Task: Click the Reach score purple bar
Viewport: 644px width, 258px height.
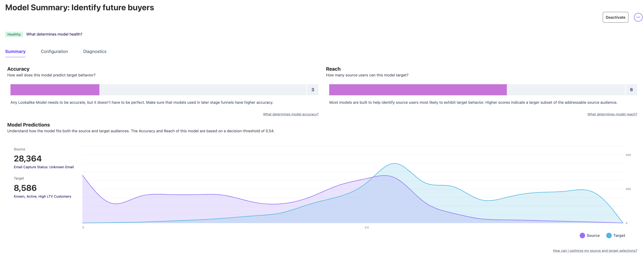Action: tap(417, 90)
